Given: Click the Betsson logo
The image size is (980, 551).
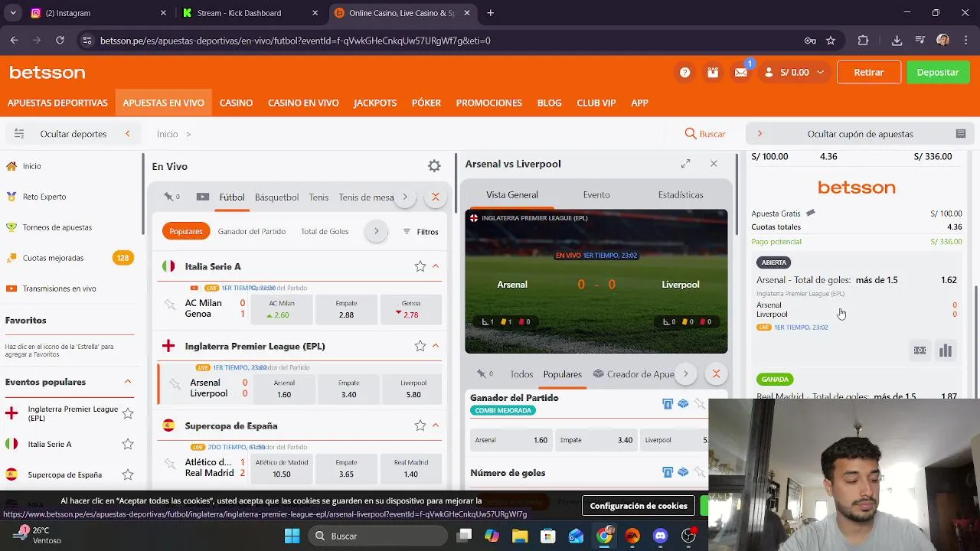Looking at the screenshot, I should 47,73.
